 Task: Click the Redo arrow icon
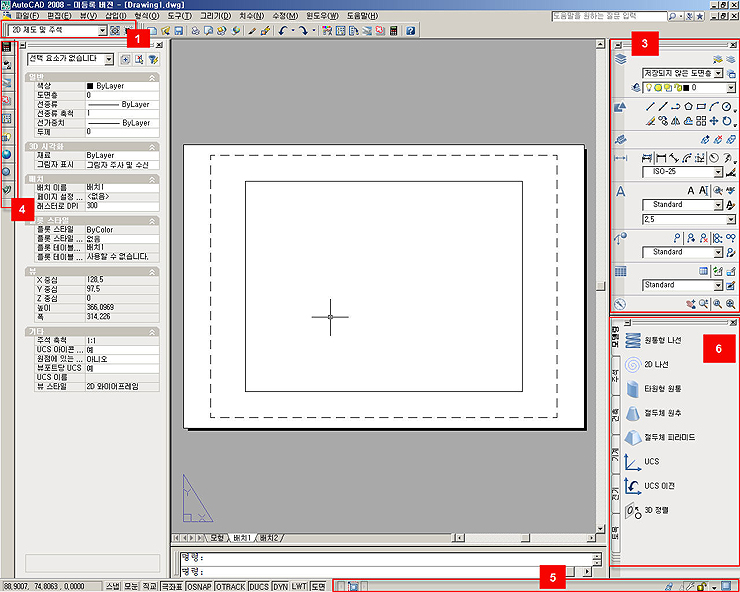[303, 31]
